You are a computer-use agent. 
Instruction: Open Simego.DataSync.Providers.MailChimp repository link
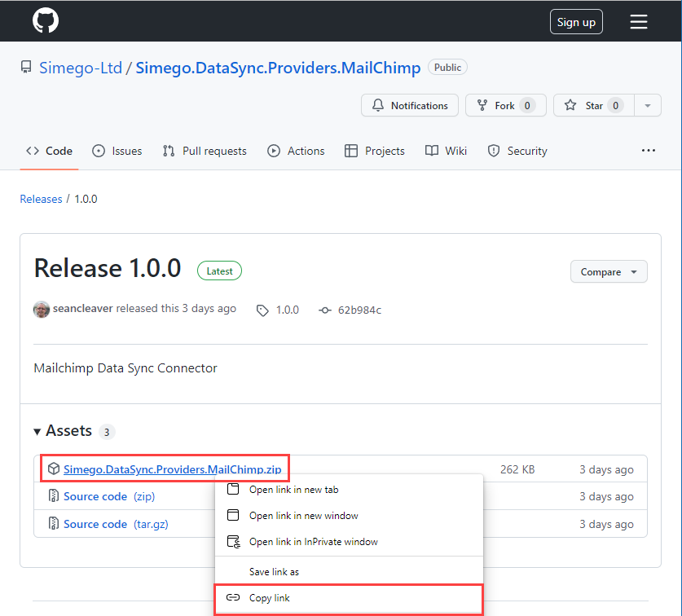coord(278,68)
